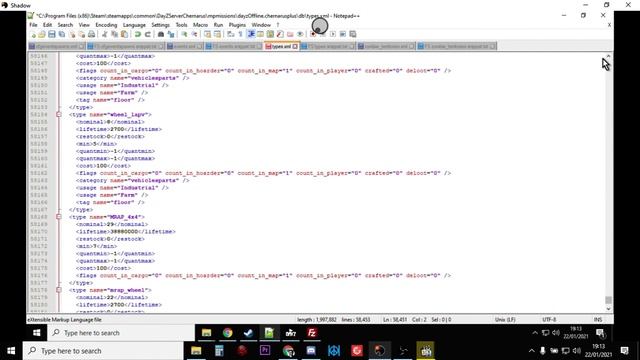Open the Plugins menu
The image size is (640, 360).
coord(237,25)
